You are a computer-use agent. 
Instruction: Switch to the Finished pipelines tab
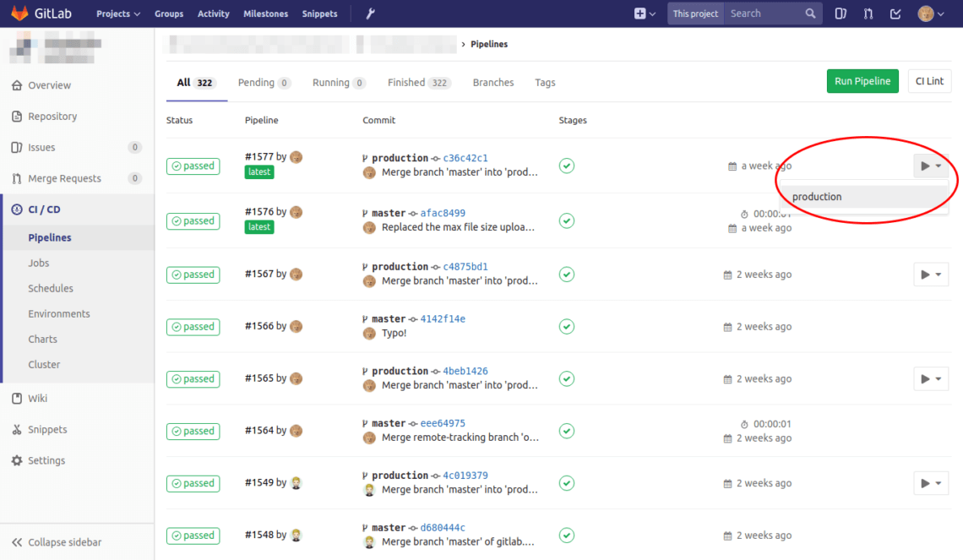click(418, 83)
